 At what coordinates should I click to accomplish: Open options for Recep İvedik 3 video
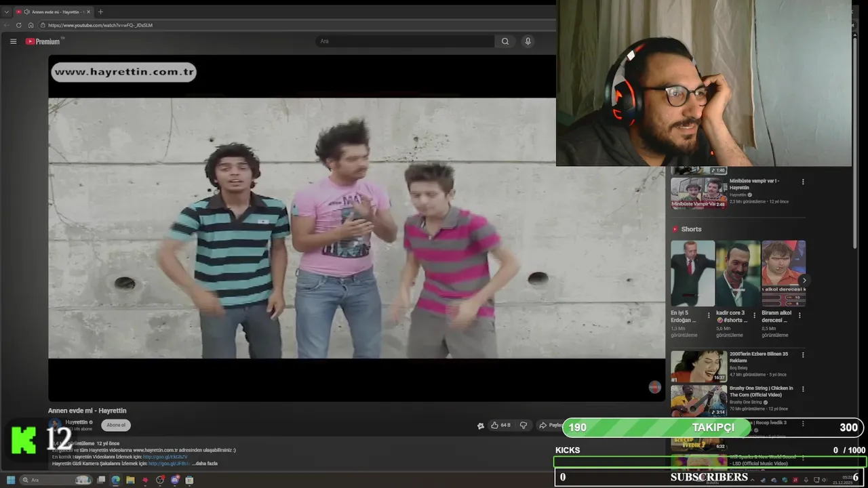point(803,424)
